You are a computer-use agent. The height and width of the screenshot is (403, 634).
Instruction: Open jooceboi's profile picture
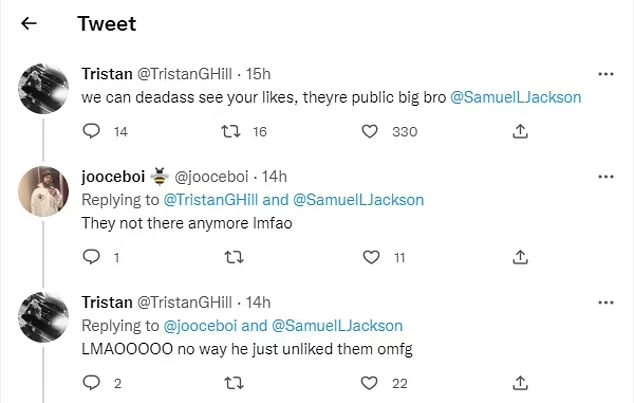(44, 190)
